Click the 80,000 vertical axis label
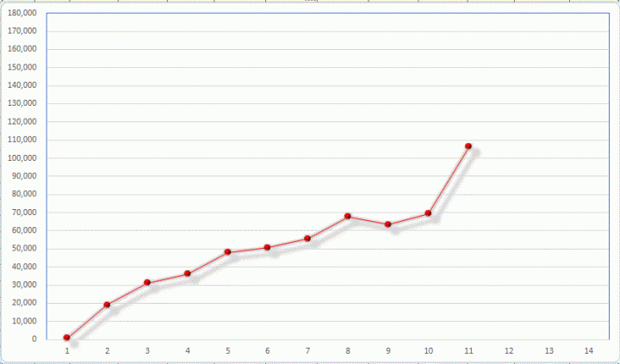 pyautogui.click(x=24, y=194)
